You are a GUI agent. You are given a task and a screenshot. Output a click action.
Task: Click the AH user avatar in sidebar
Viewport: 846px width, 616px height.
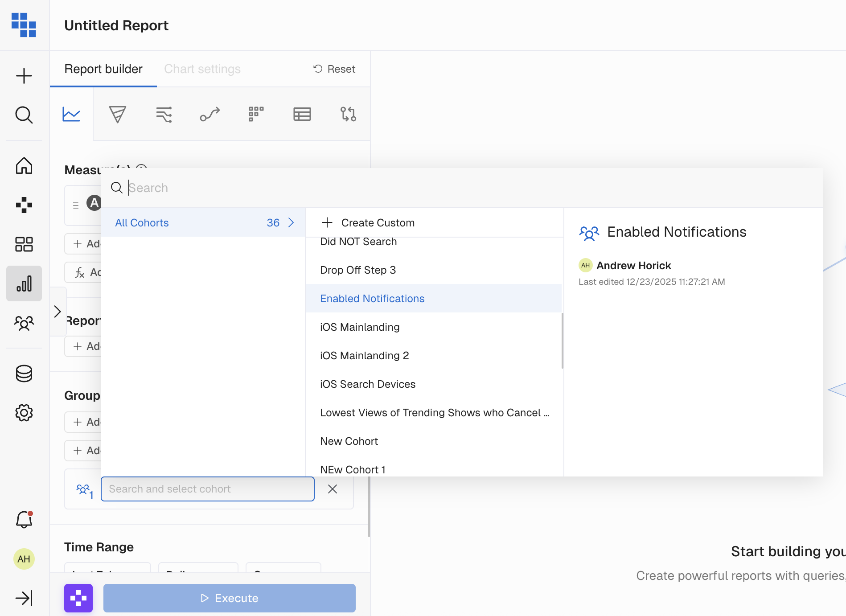24,559
